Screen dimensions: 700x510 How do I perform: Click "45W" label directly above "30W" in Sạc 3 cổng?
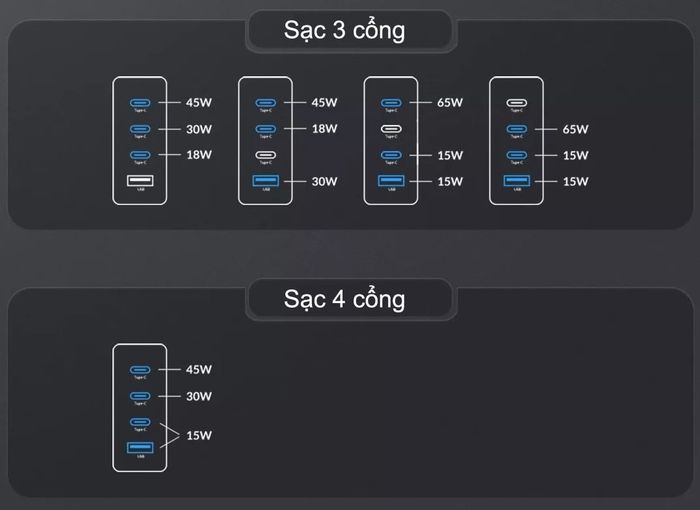pyautogui.click(x=199, y=103)
